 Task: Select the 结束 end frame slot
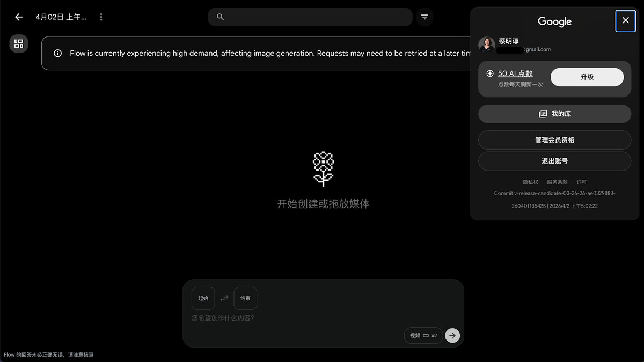point(245,298)
